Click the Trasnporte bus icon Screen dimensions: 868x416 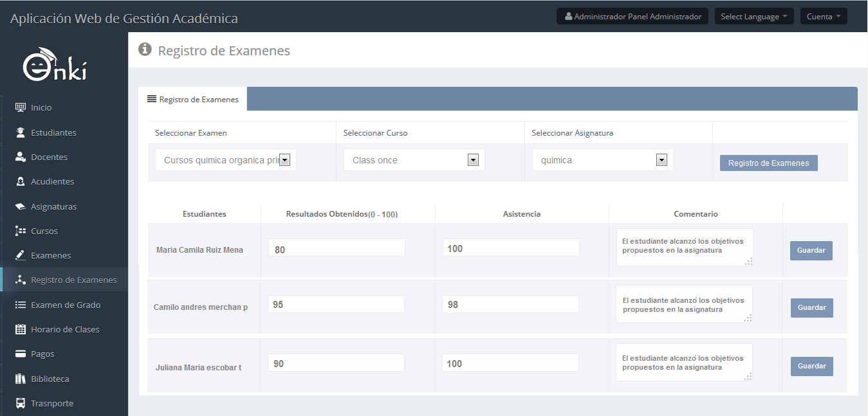21,403
